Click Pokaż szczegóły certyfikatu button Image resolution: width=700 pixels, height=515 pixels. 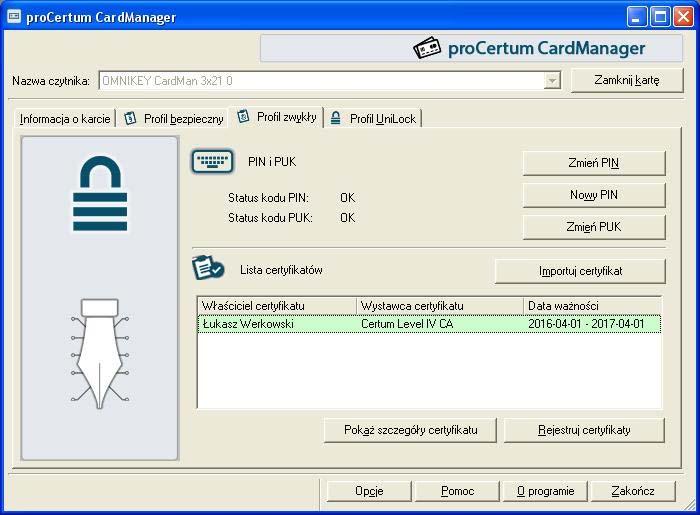tap(410, 430)
